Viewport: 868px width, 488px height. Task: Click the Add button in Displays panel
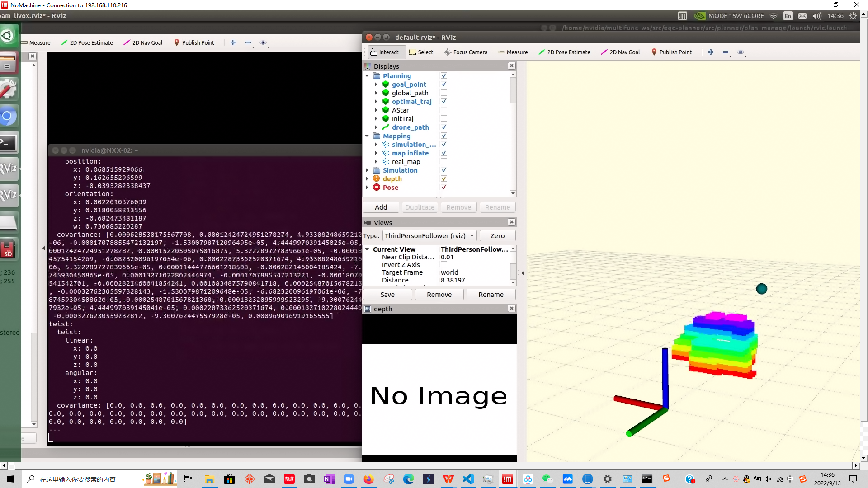[x=380, y=207]
